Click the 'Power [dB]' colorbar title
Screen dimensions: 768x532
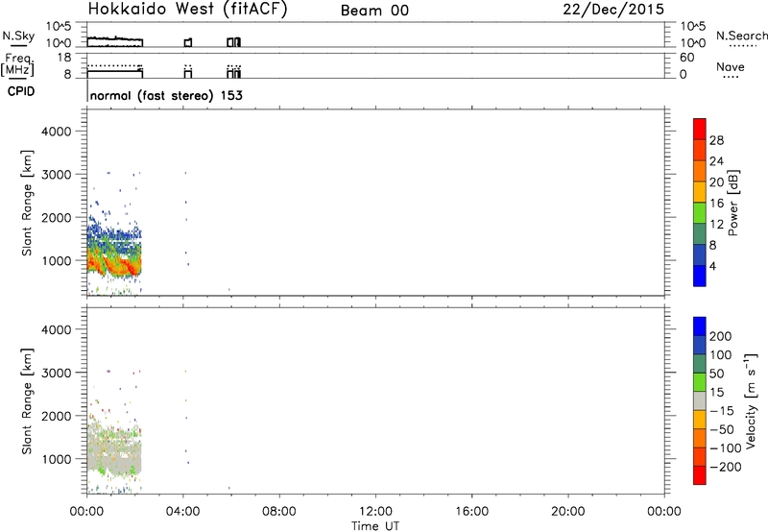point(732,203)
